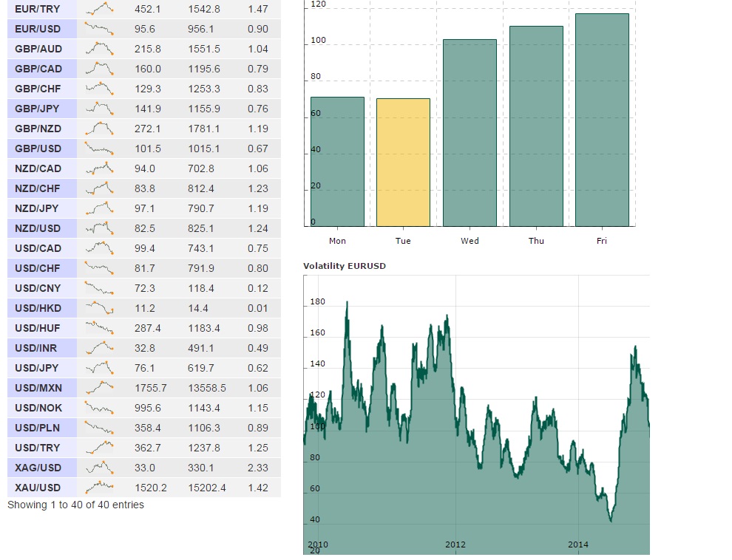Click the Monday volatility bar
The width and height of the screenshot is (732, 560).
(x=337, y=162)
